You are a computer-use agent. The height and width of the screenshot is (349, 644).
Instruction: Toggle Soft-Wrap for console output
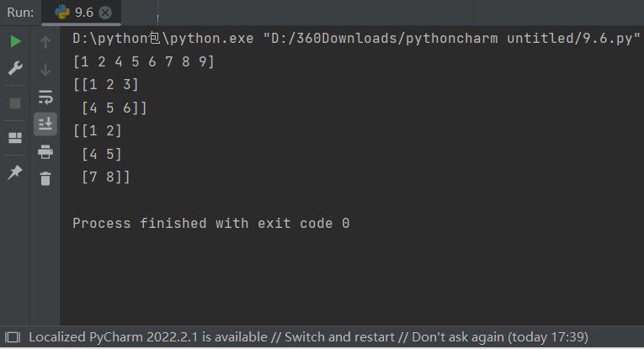coord(45,98)
